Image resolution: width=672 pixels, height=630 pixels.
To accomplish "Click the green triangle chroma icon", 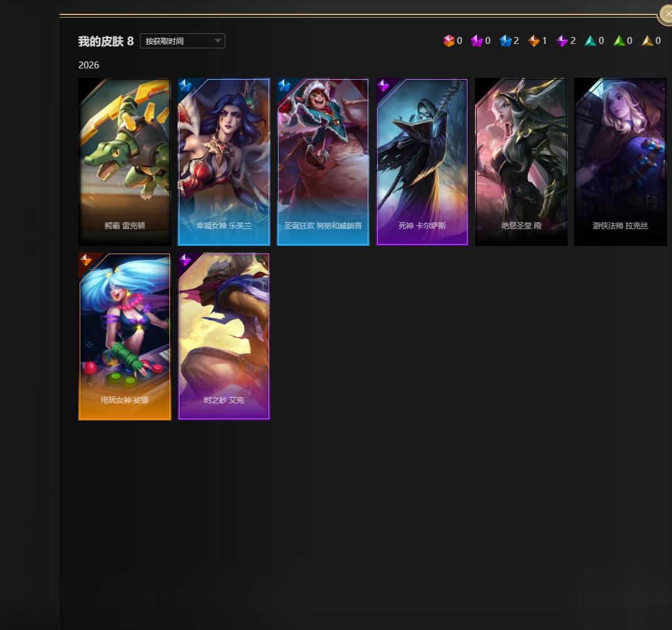I will (x=619, y=41).
